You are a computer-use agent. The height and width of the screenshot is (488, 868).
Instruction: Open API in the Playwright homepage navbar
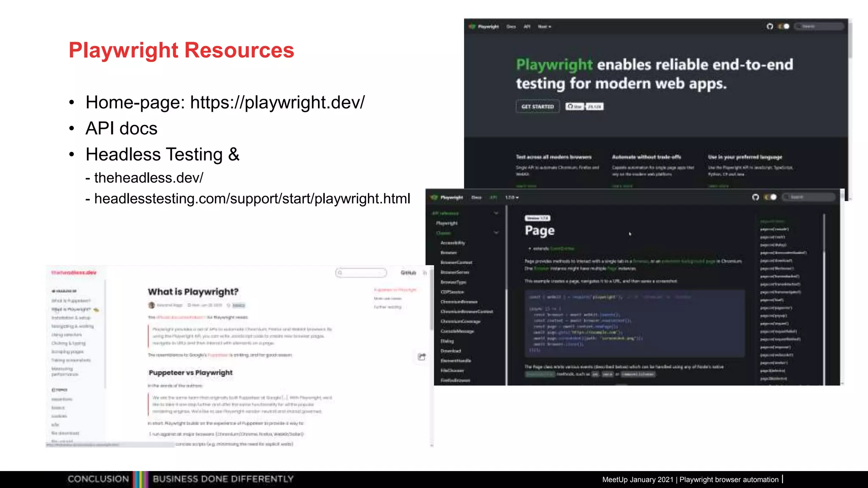pos(527,27)
